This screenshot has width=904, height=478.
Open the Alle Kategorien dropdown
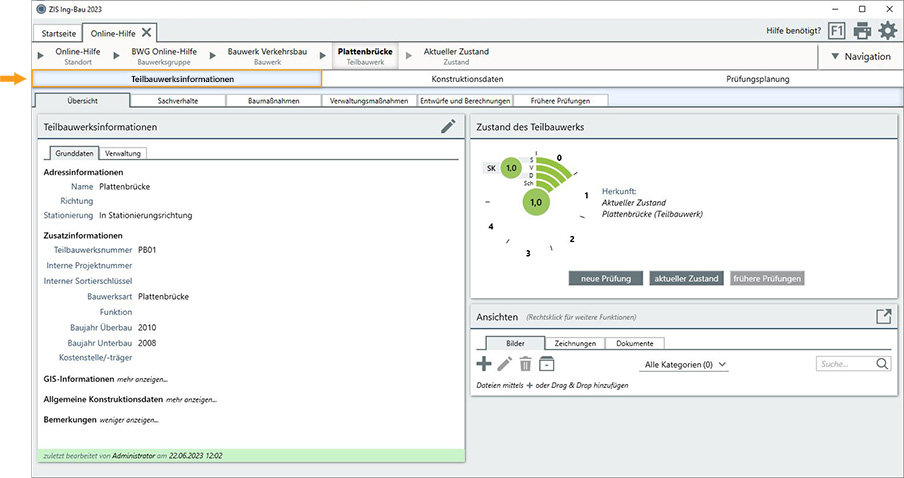pos(686,366)
